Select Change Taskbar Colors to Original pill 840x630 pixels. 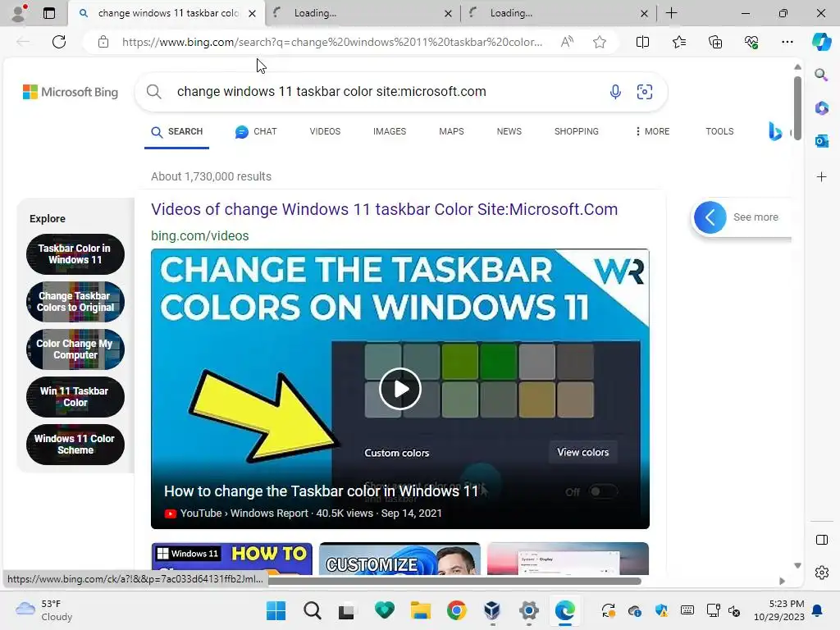(75, 302)
